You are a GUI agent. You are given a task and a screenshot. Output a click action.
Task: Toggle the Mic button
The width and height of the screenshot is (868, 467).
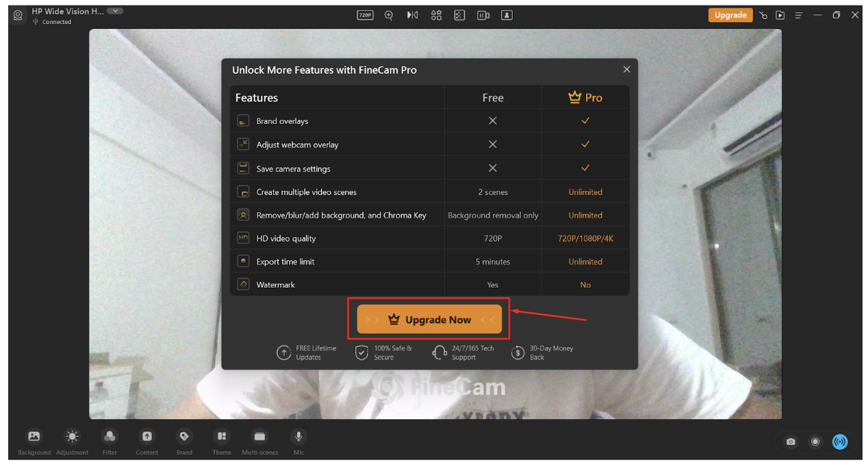(298, 442)
